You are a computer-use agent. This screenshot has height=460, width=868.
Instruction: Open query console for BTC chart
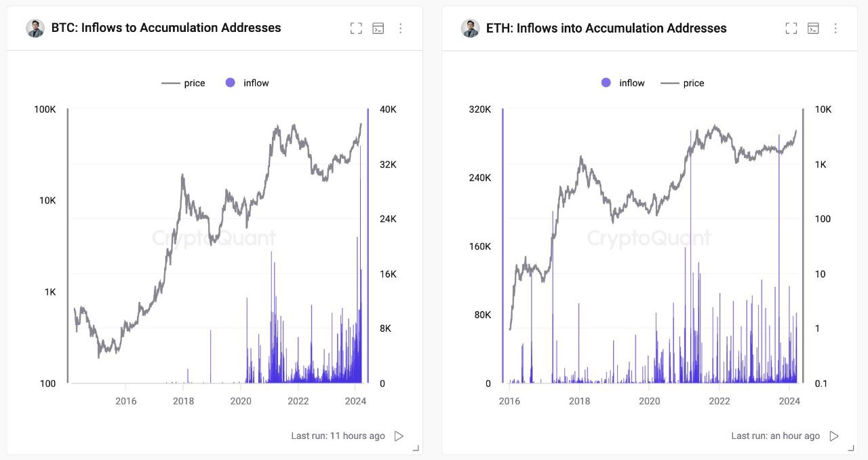379,28
